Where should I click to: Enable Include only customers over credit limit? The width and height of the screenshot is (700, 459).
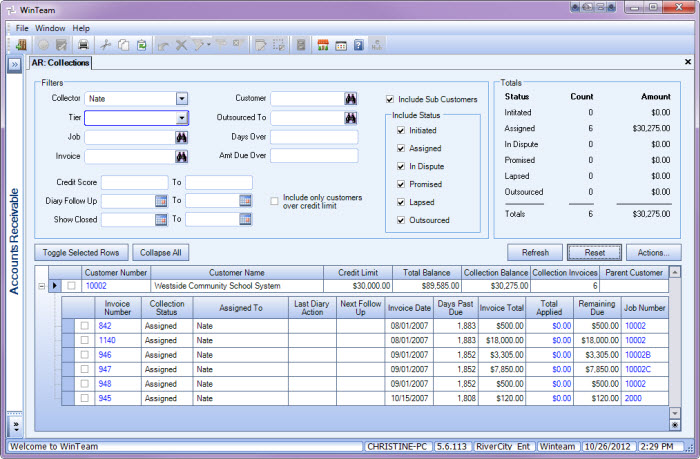pyautogui.click(x=274, y=201)
